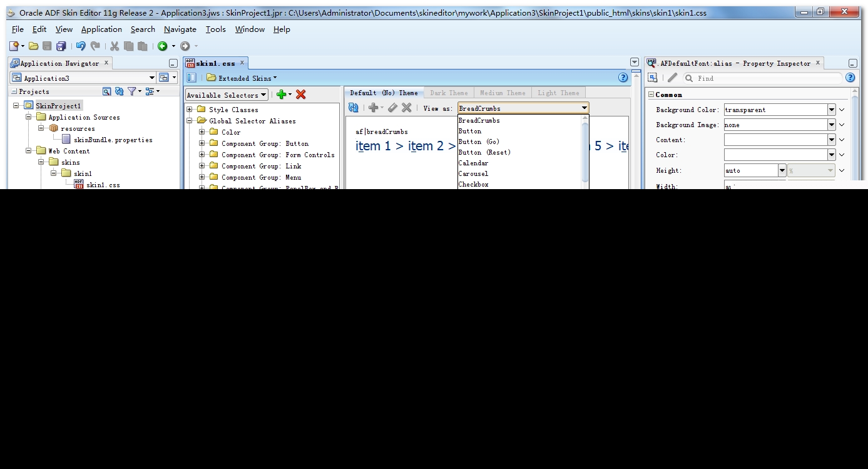The image size is (868, 469).
Task: Select Component Group: Form Controls folder
Action: coord(278,155)
